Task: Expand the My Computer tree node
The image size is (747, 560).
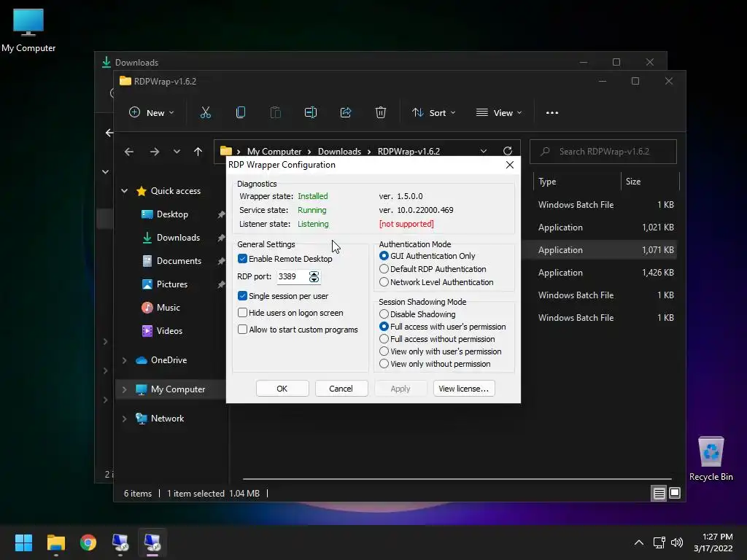Action: point(124,389)
